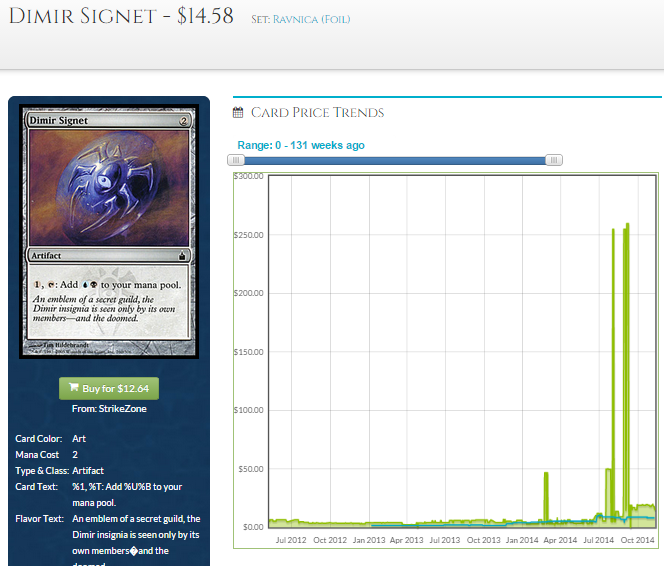Screen dimensions: 664x566
Task: Click the blue range slider track
Action: coord(395,160)
